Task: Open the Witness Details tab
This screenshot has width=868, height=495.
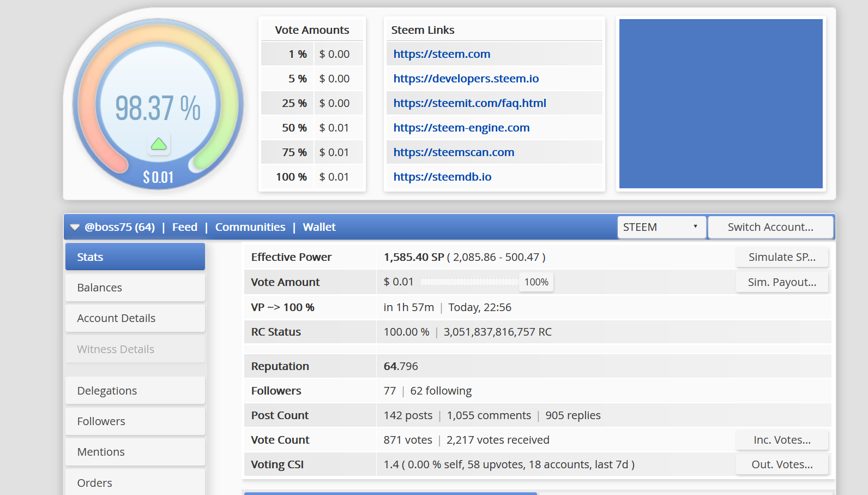Action: coord(135,349)
